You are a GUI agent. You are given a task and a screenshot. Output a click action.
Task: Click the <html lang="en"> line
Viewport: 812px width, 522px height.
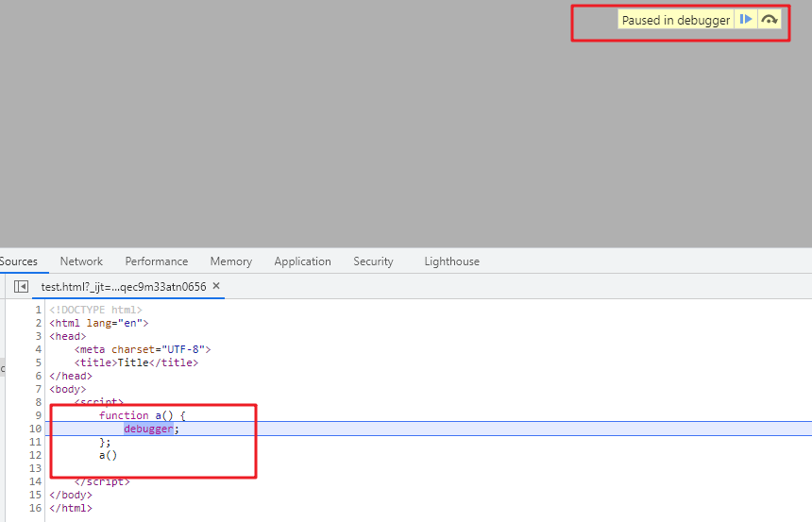pos(99,323)
